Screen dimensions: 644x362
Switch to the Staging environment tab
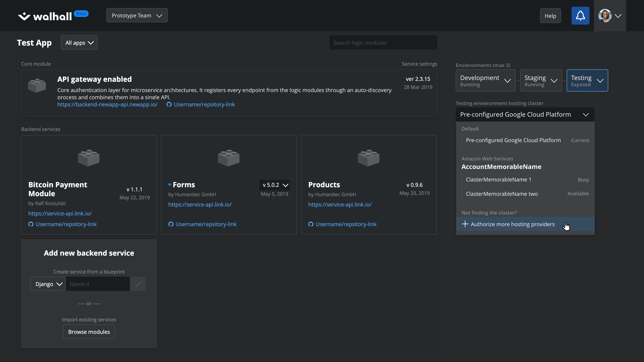point(540,80)
